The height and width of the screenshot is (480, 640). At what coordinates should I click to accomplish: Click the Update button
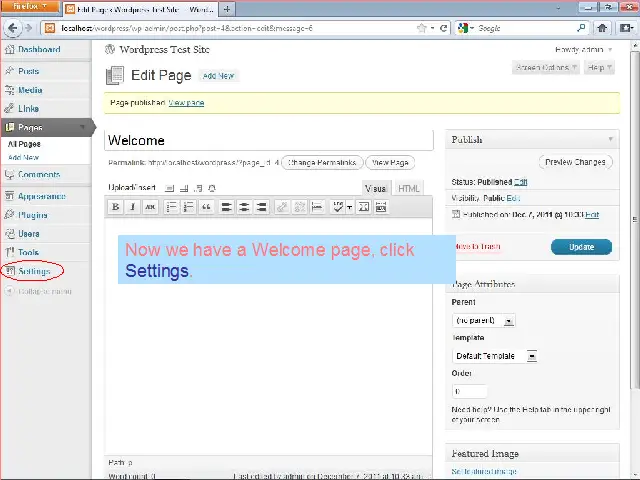pyautogui.click(x=580, y=246)
